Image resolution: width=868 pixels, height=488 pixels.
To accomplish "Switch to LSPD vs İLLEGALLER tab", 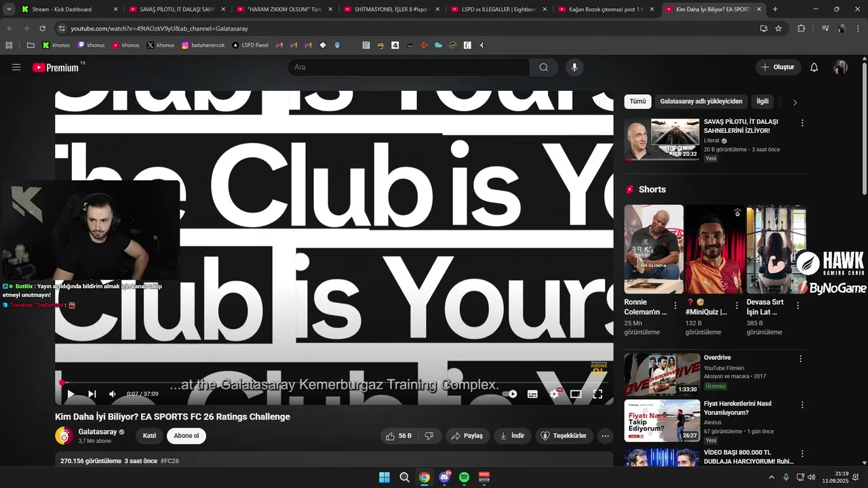I will click(498, 9).
